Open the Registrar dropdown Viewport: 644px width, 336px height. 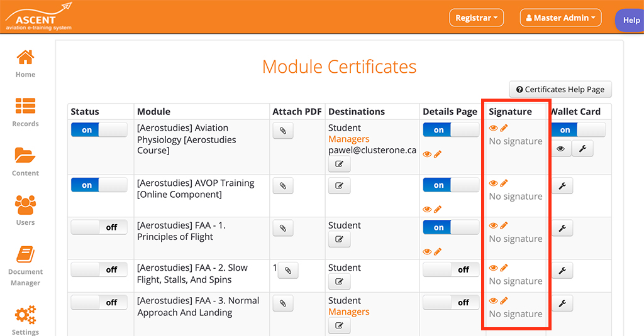[x=477, y=18]
